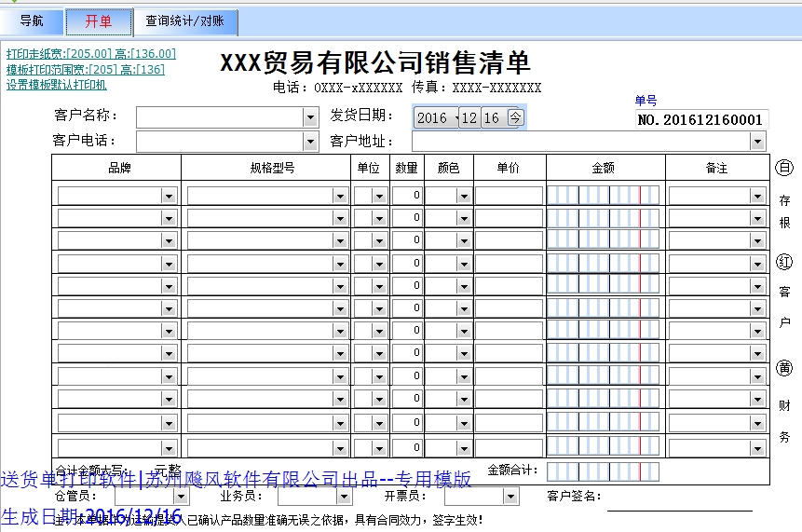Viewport: 802px width, 532px height.
Task: Open first row 单位 dropdown
Action: coord(379,196)
